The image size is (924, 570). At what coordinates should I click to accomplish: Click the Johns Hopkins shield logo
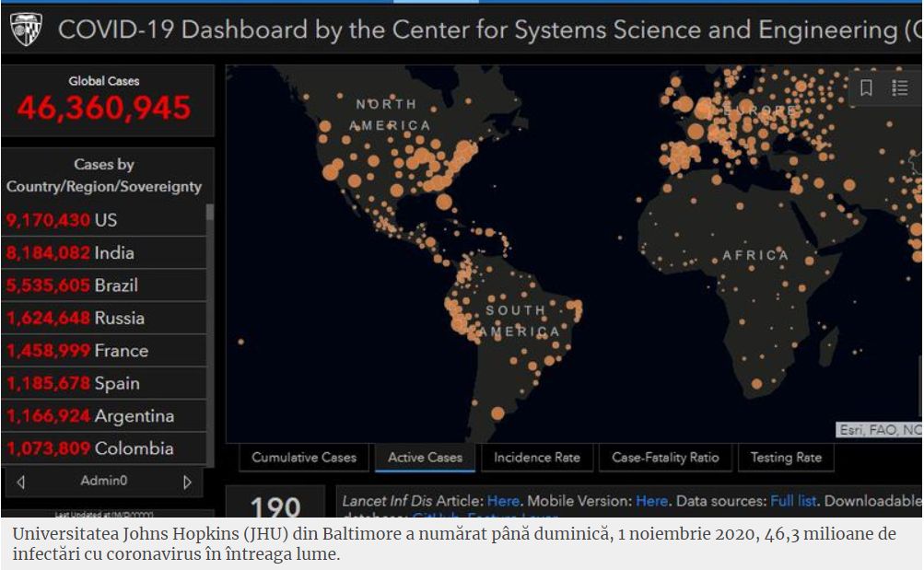26,29
